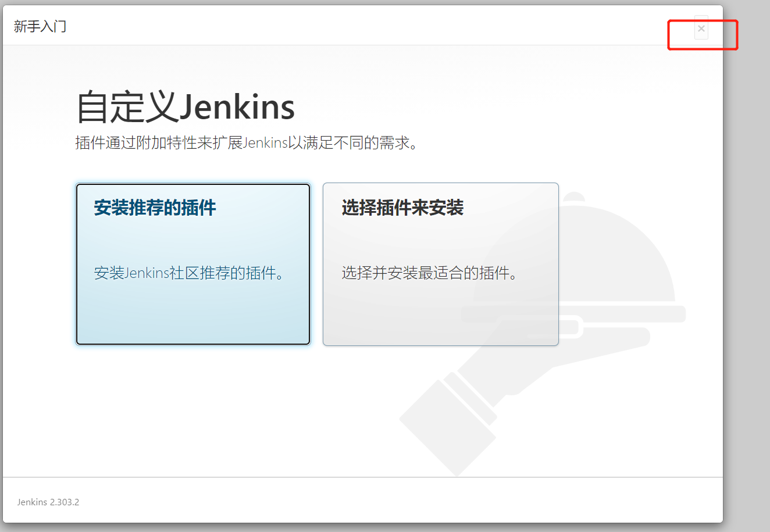Click the Jenkins 2.303.2 version label
The width and height of the screenshot is (770, 532).
[48, 502]
